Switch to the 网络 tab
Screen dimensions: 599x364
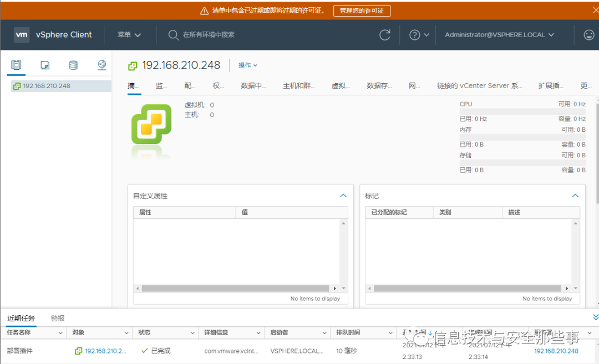point(414,86)
